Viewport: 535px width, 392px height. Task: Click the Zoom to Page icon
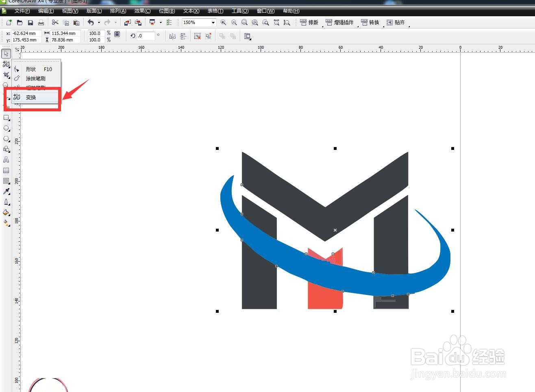coord(265,22)
